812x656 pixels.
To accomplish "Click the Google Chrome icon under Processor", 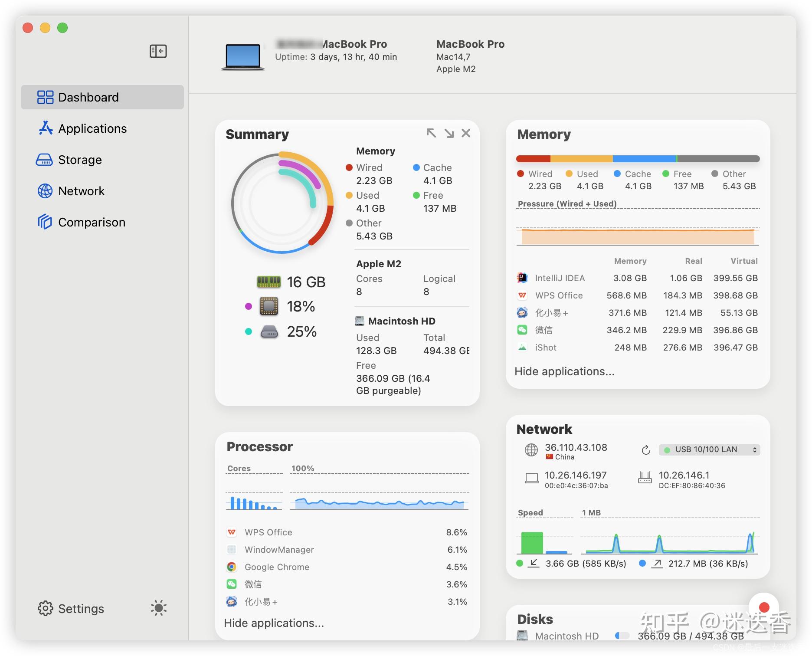I will pos(232,567).
